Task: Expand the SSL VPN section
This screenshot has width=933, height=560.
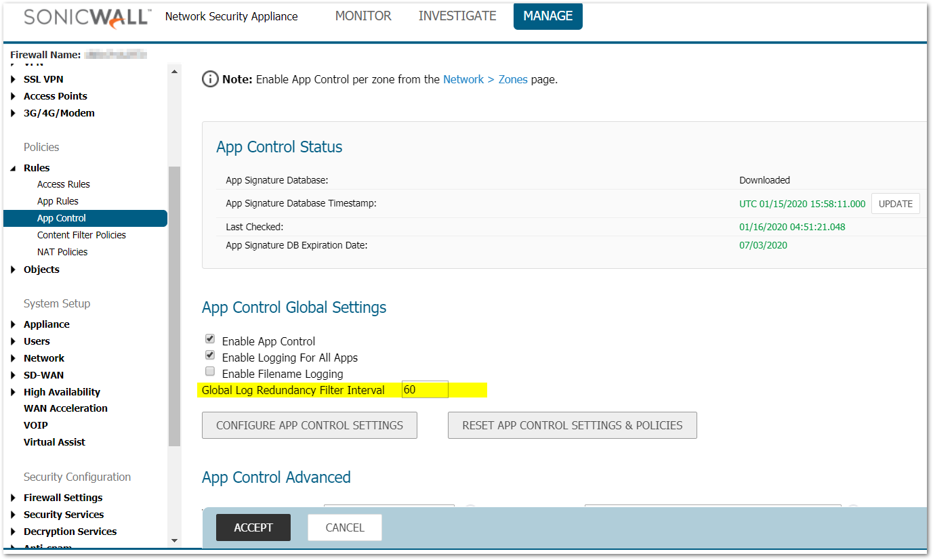Action: [x=14, y=79]
